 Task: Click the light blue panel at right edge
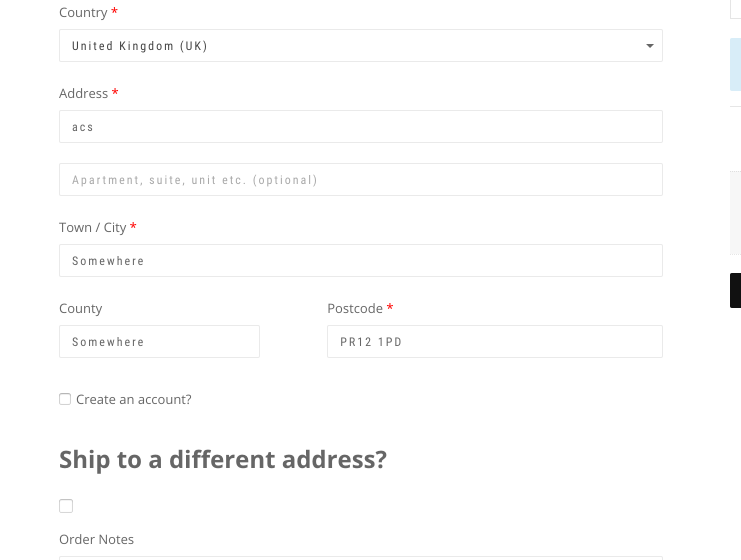pyautogui.click(x=735, y=65)
